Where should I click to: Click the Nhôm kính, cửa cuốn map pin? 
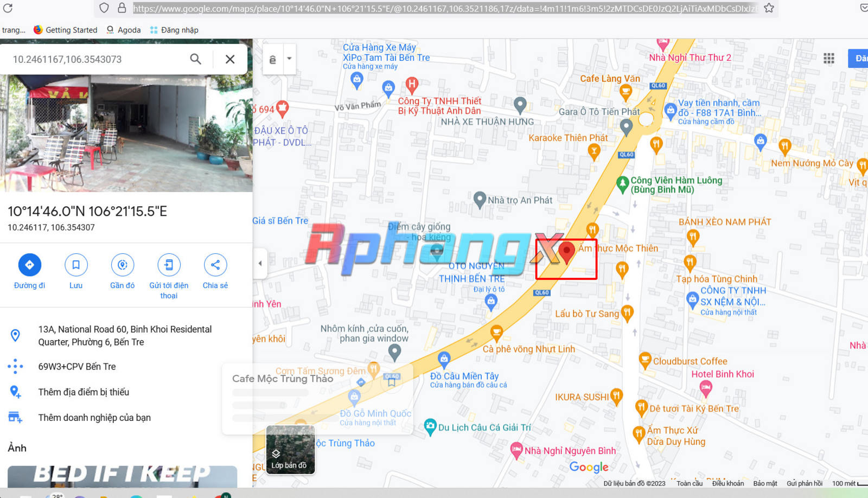[x=394, y=353]
